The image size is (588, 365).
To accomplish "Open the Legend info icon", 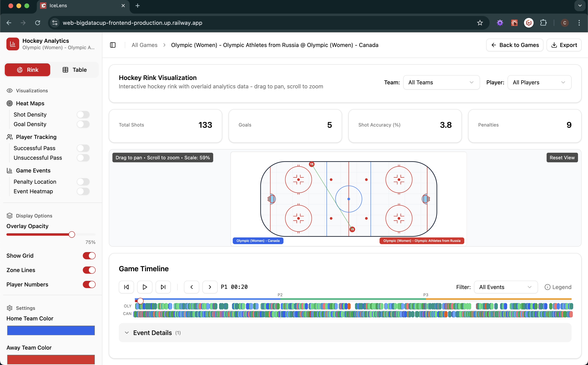I will click(x=547, y=287).
